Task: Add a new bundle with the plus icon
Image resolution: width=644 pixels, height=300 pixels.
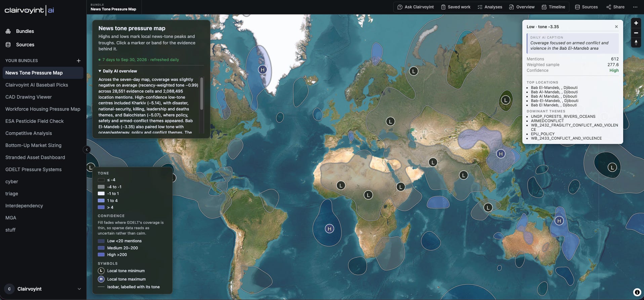Action: pyautogui.click(x=78, y=61)
